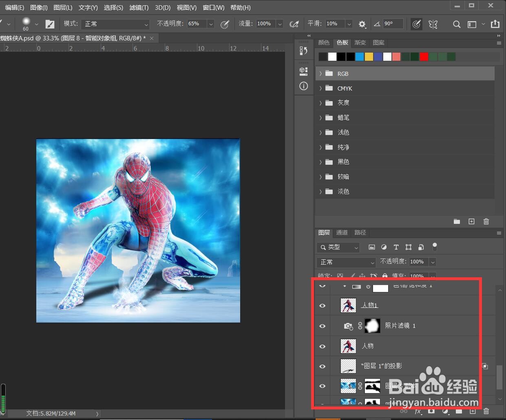506x420 pixels.
Task: Create a new swatch
Action: (471, 221)
